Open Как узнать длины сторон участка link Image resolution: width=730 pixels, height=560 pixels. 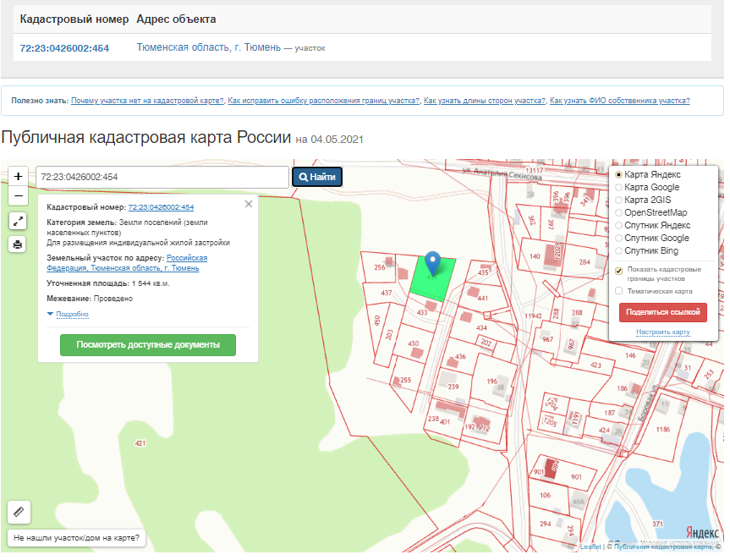tap(485, 101)
